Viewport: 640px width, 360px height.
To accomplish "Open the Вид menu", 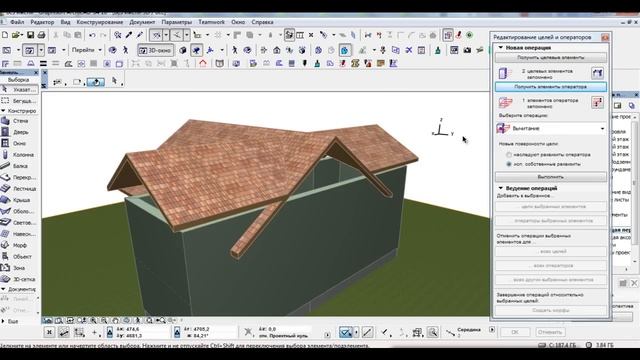I will (65, 22).
